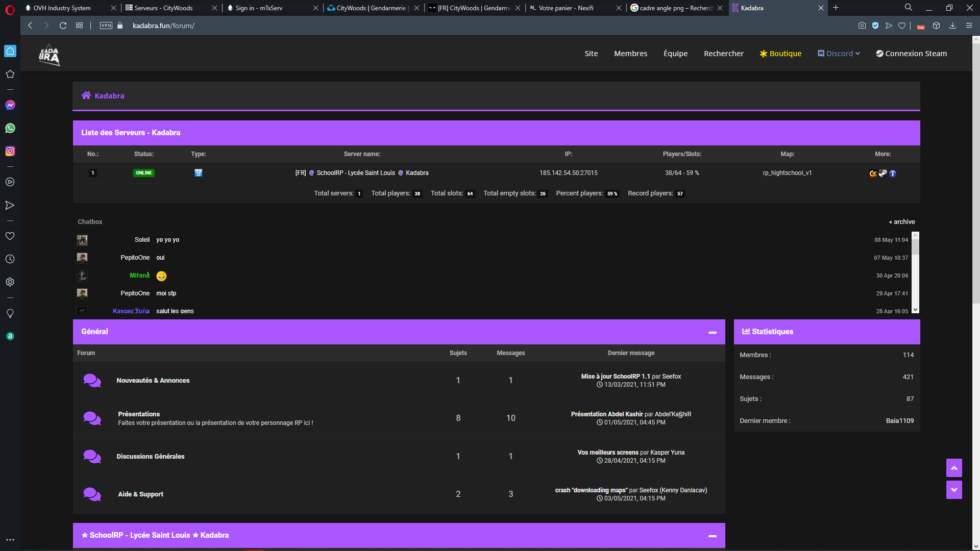Launch Instagram from the Opera sidebar
The image size is (980, 551).
coord(10,151)
